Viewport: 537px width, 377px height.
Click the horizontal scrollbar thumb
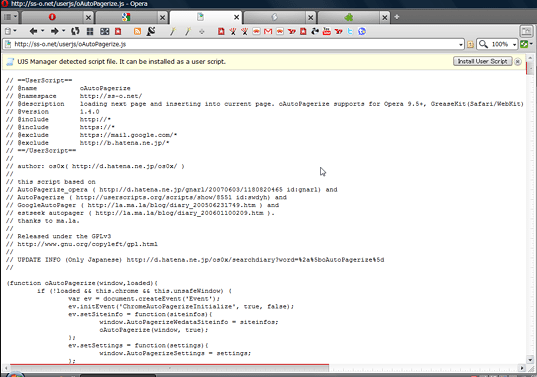(170, 368)
